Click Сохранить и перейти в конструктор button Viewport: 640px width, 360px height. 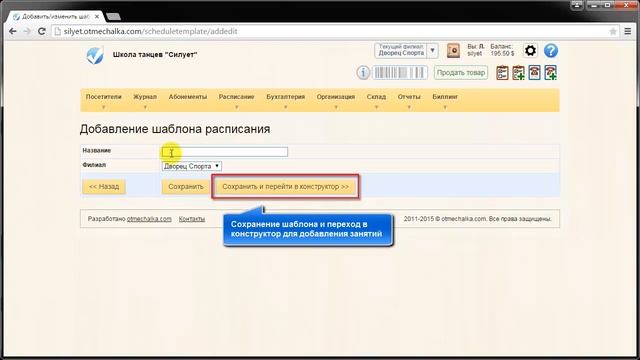click(x=286, y=187)
